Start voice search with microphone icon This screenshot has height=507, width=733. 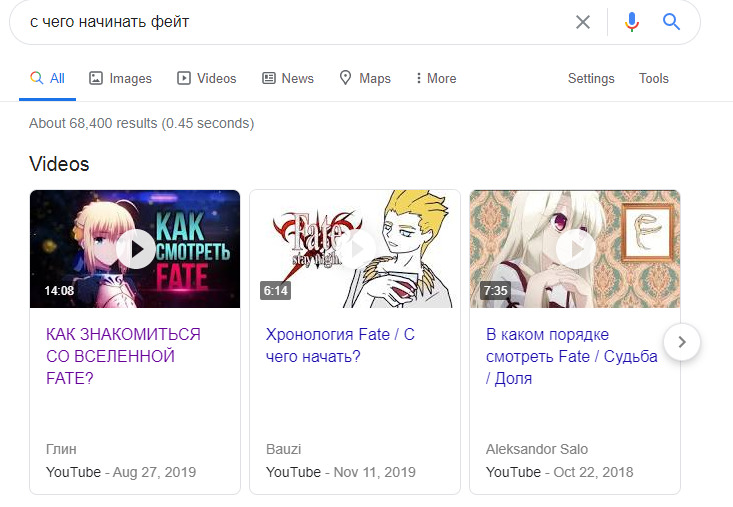tap(631, 22)
